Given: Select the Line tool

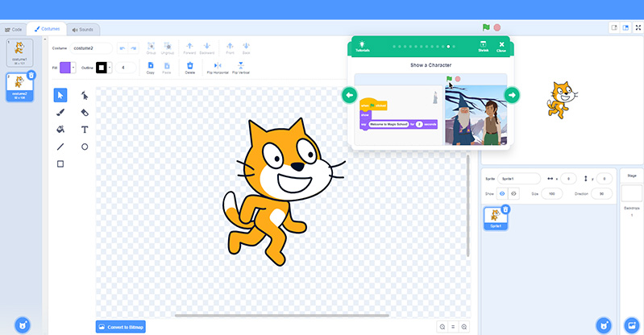Looking at the screenshot, I should click(60, 147).
